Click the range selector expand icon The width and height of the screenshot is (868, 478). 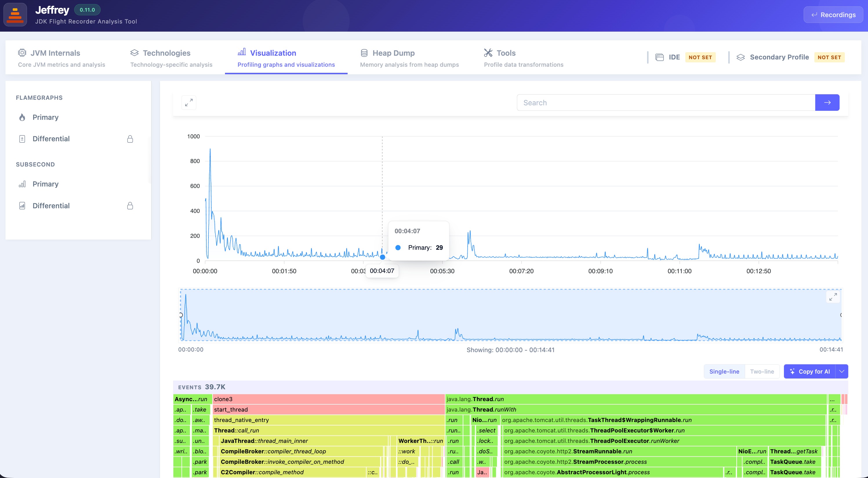point(833,297)
